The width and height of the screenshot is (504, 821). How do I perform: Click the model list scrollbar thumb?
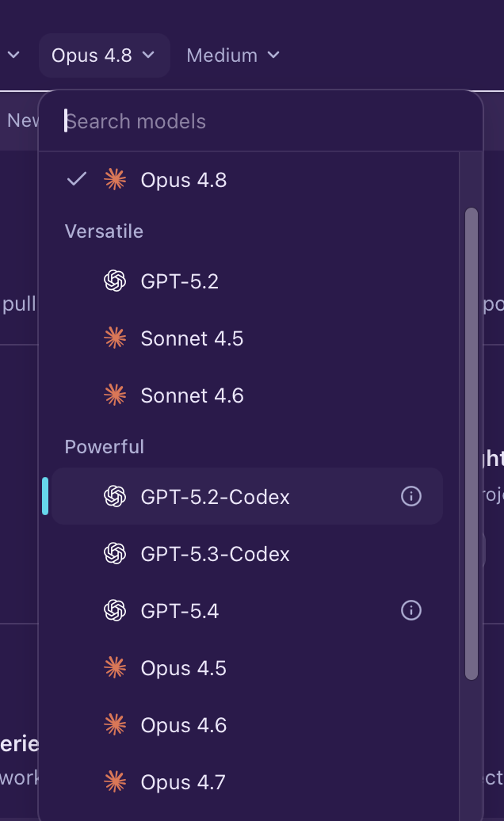click(472, 444)
